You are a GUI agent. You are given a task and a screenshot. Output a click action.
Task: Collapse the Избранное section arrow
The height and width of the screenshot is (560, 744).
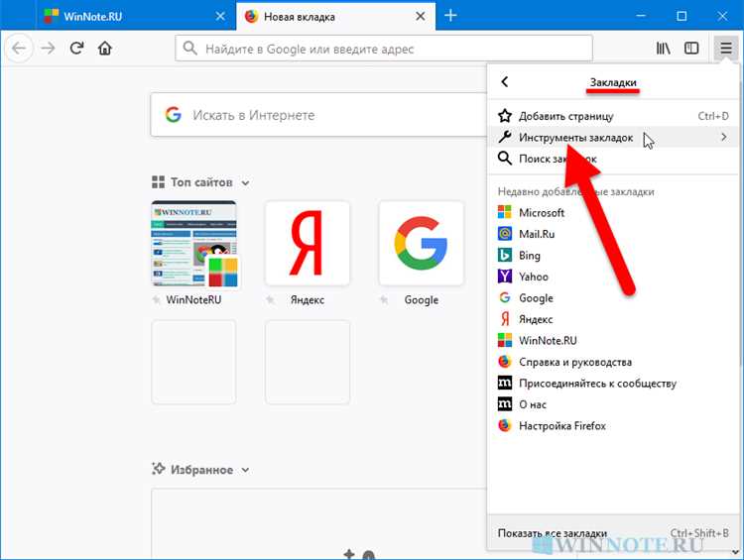tap(245, 470)
